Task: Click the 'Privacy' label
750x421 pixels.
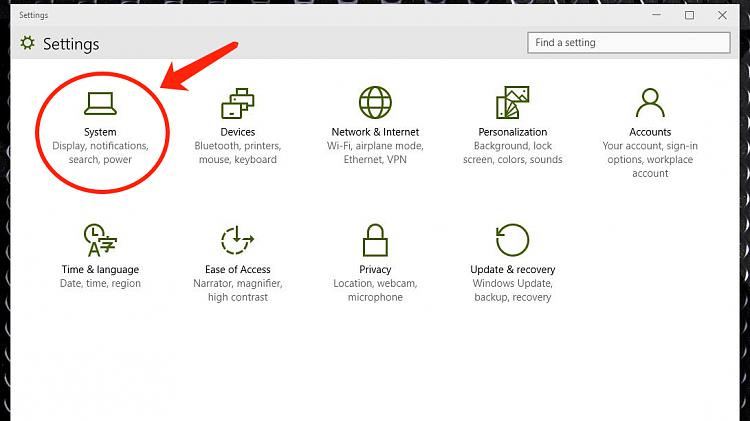Action: 375,269
